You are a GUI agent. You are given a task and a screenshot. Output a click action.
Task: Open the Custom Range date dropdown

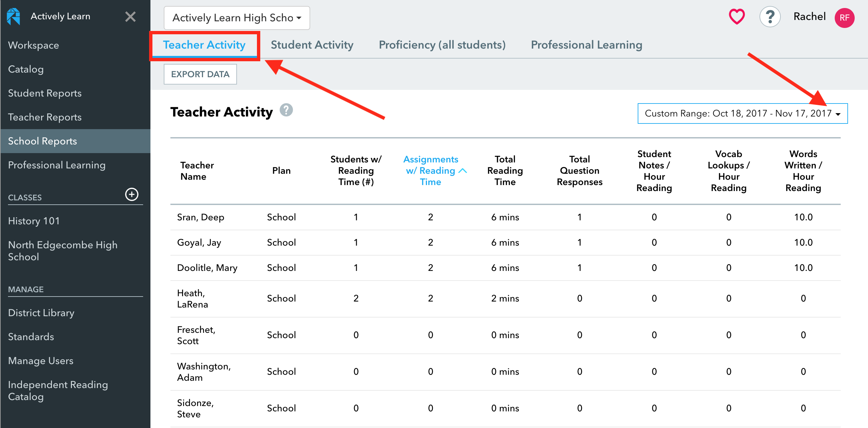point(742,113)
